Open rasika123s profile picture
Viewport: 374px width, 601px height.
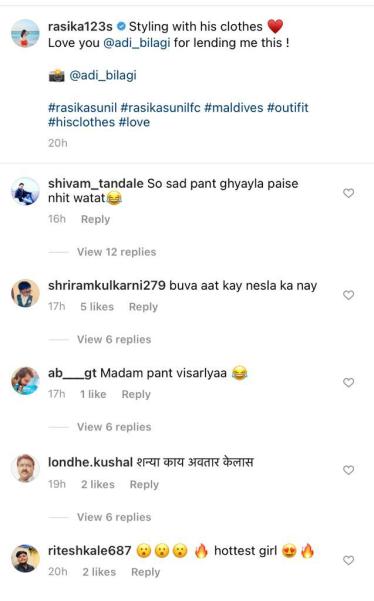pos(25,33)
